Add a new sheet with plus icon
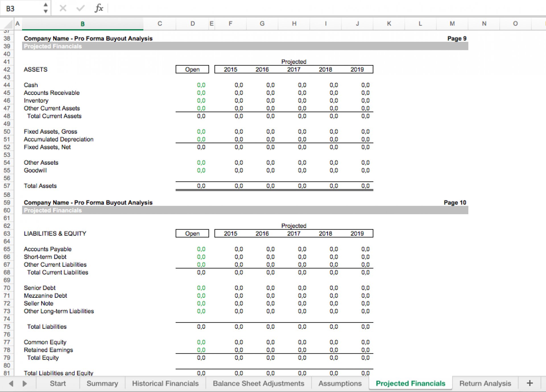546x392 pixels. point(530,383)
